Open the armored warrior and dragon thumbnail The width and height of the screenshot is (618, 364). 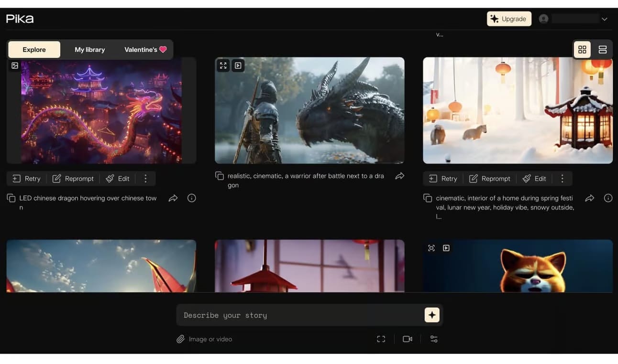pos(309,110)
